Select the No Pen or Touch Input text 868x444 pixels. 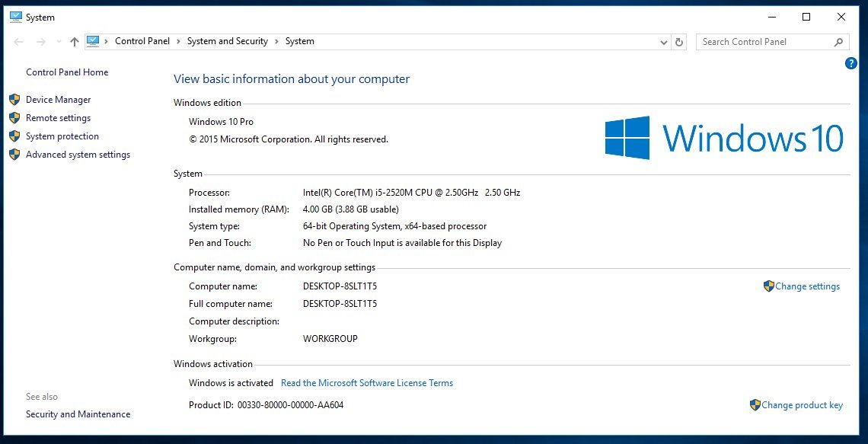click(403, 242)
